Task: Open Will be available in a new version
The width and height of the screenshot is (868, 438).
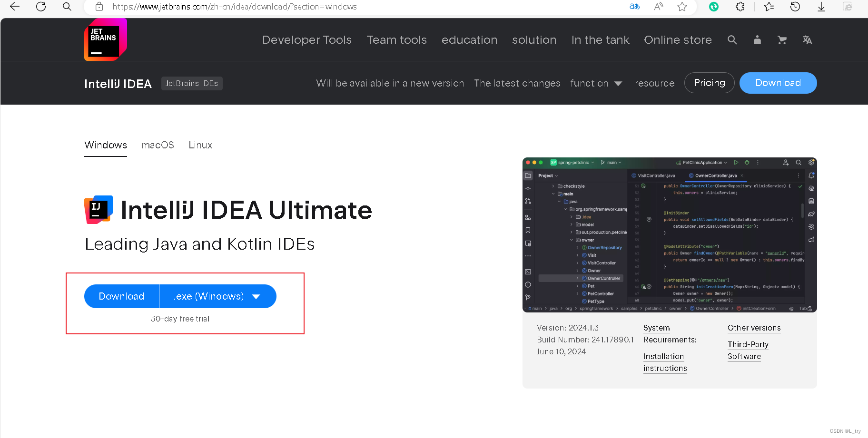Action: pyautogui.click(x=390, y=83)
